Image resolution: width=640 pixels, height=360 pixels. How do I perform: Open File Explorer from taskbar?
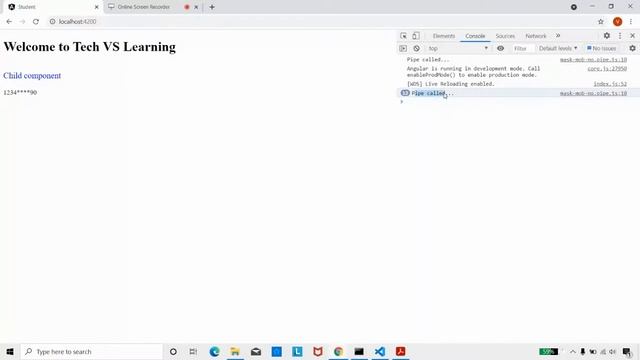click(x=235, y=351)
